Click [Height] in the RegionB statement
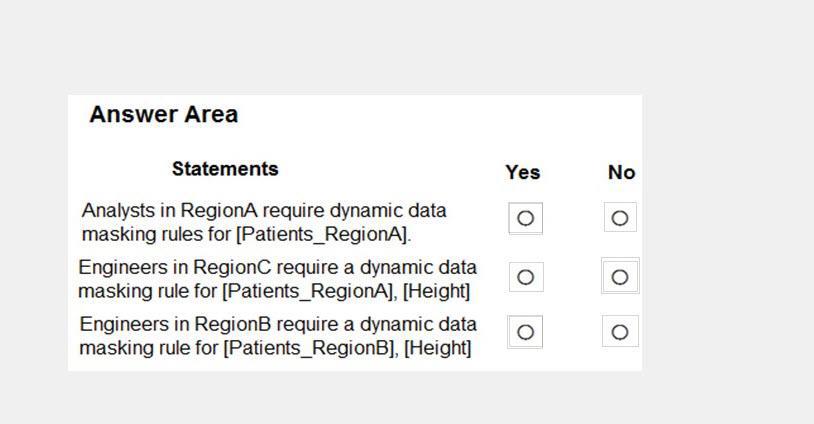814x424 pixels. tap(438, 348)
